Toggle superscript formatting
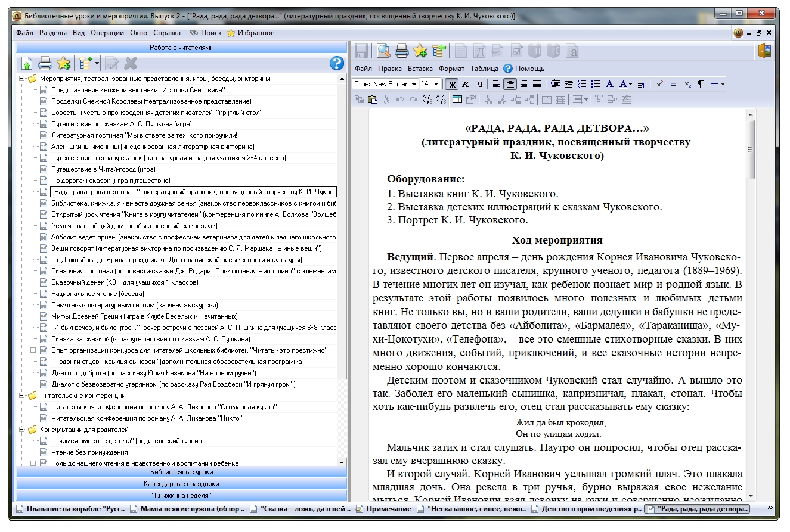This screenshot has height=532, width=790. click(x=659, y=84)
